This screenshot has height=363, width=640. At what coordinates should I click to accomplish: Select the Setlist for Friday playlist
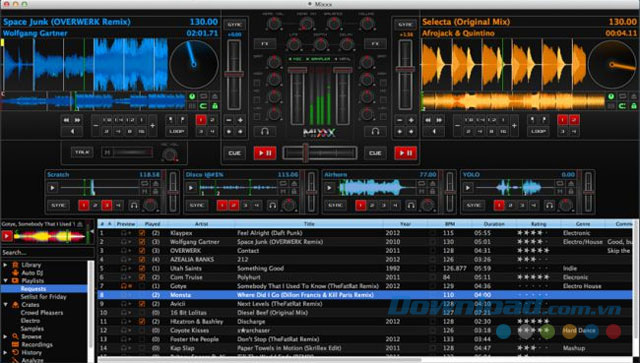(43, 296)
